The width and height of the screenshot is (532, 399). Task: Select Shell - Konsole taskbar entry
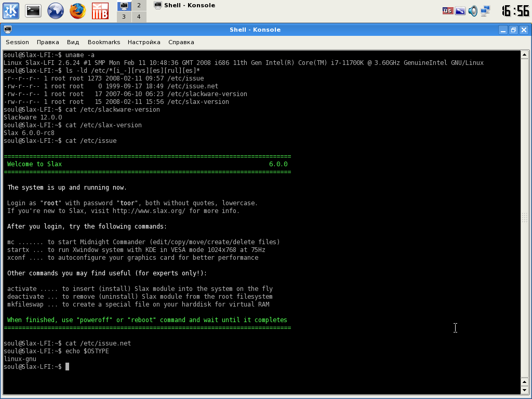pos(184,5)
